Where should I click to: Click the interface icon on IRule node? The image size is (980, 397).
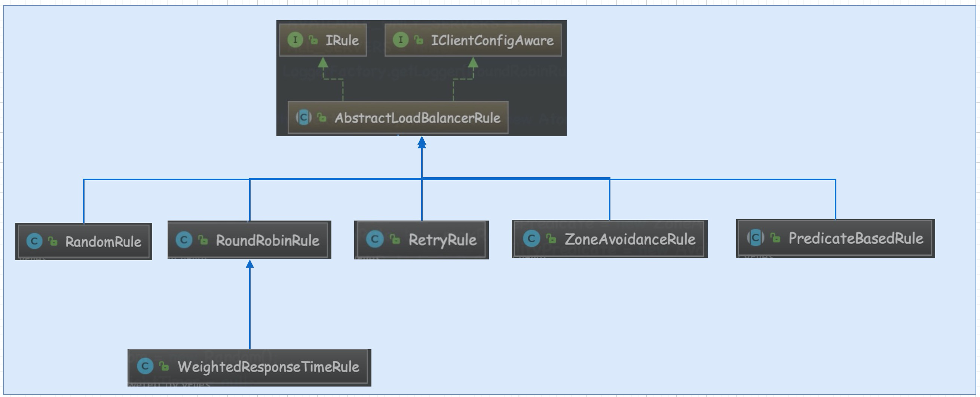(296, 39)
